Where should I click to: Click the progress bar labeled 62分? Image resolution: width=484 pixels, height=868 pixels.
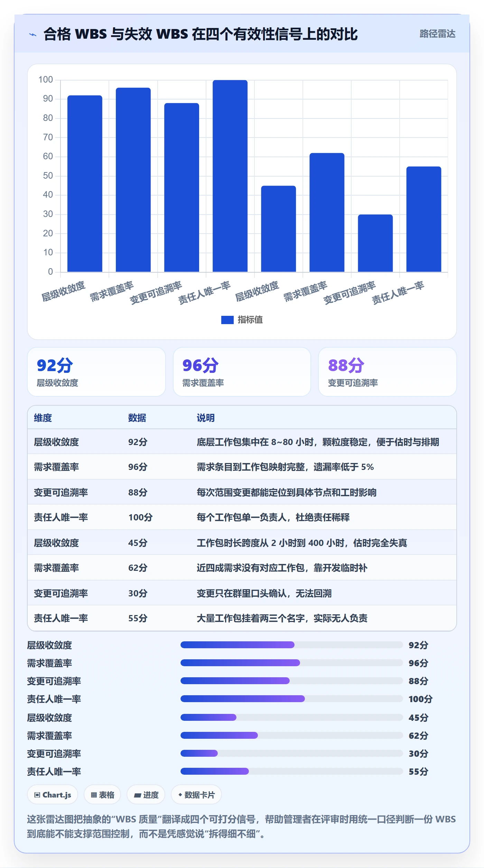click(291, 735)
